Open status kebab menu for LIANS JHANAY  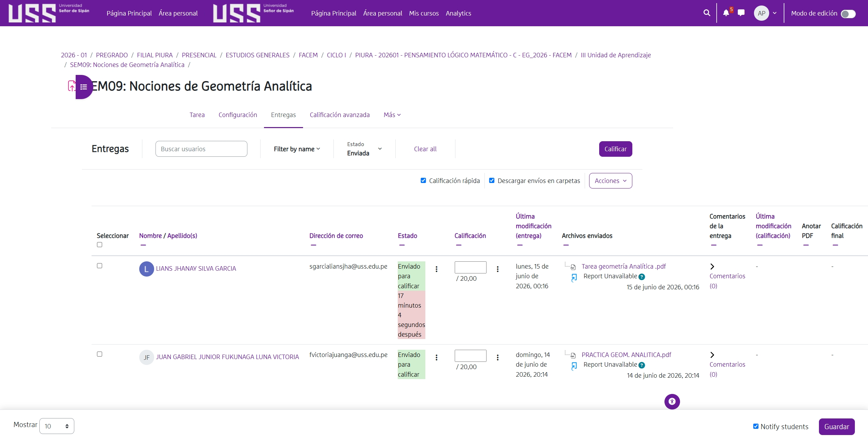(x=436, y=269)
